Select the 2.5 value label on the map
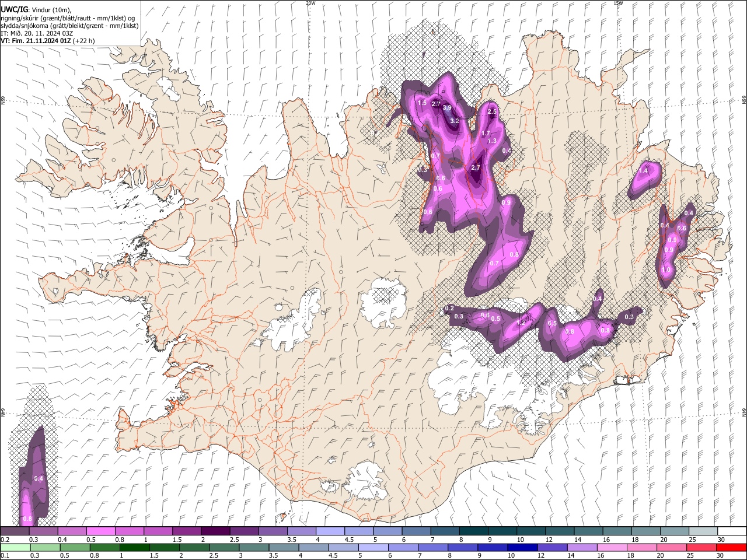Viewport: 747px width, 560px height. (492, 111)
